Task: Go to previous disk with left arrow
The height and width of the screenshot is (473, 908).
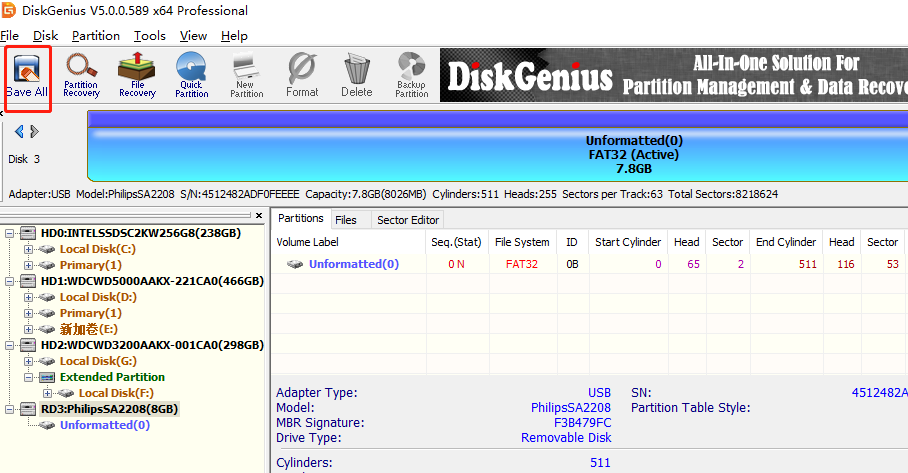Action: (x=18, y=132)
